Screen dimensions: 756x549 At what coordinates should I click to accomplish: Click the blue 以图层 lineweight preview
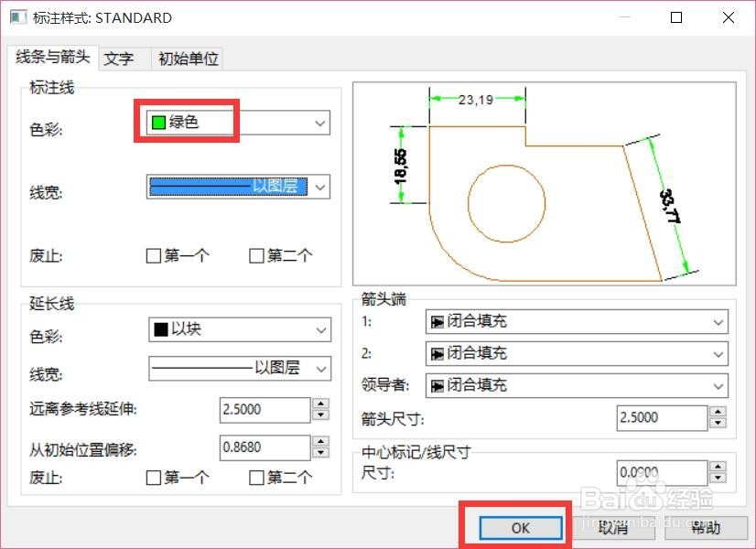(x=229, y=187)
